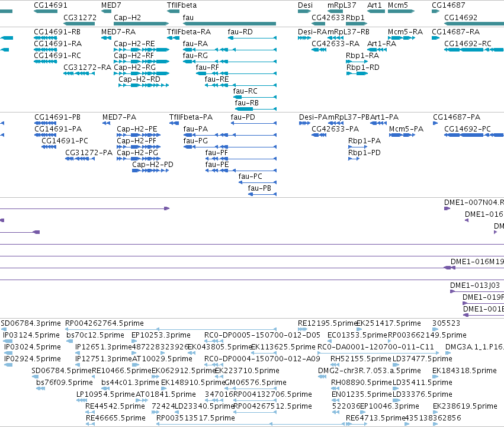Screen dimensions: 504x427
Task: Select EST RE12195.5prime
Action: [x=303, y=329]
